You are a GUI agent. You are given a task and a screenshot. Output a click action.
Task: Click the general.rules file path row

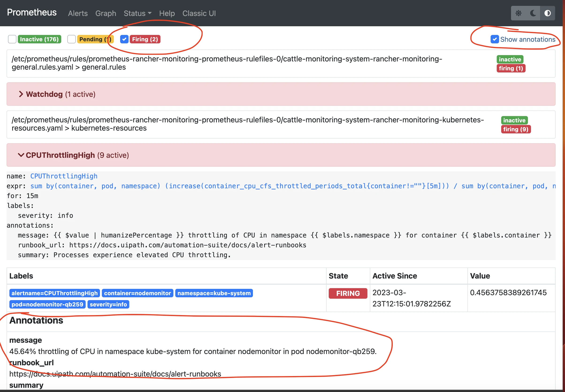tap(281, 64)
